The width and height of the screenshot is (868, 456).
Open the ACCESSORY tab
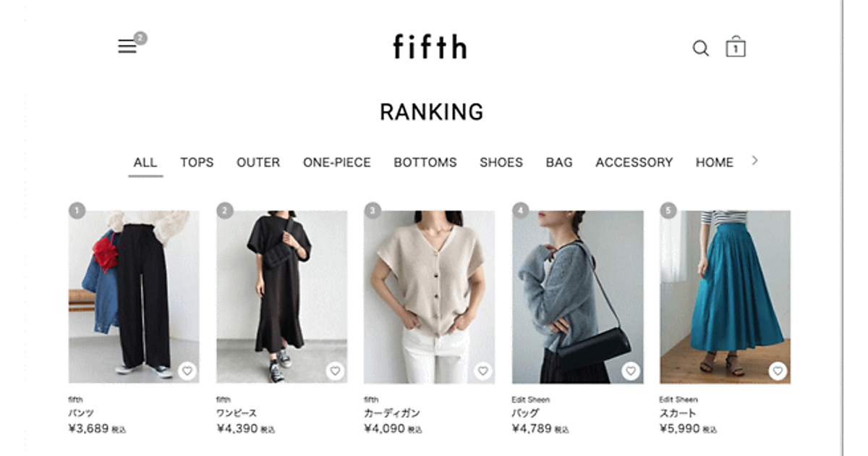pyautogui.click(x=634, y=163)
